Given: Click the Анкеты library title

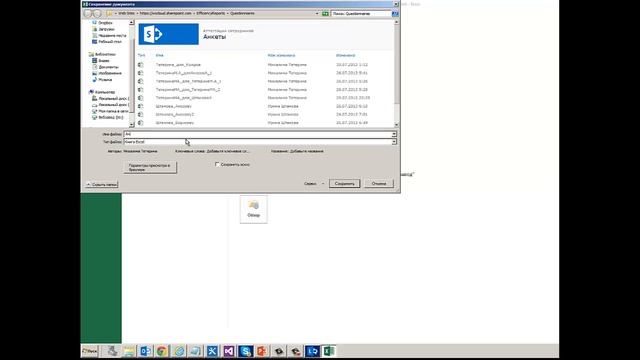Looking at the screenshot, I should point(215,37).
